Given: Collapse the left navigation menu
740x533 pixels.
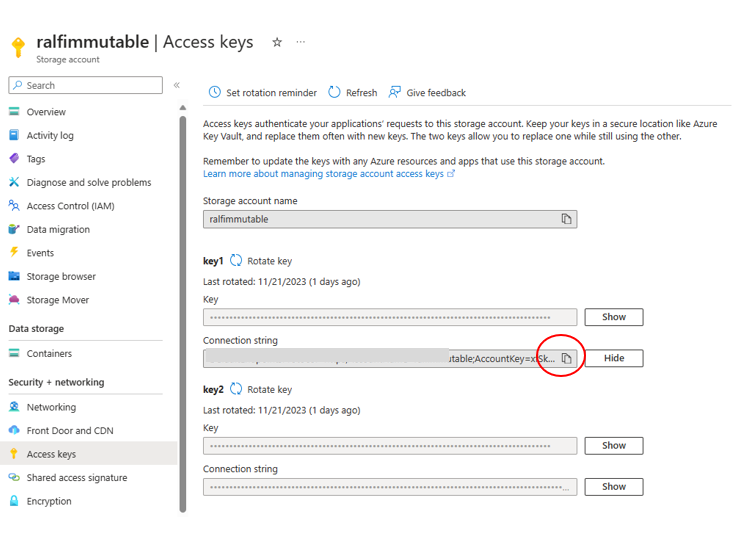Looking at the screenshot, I should [177, 86].
